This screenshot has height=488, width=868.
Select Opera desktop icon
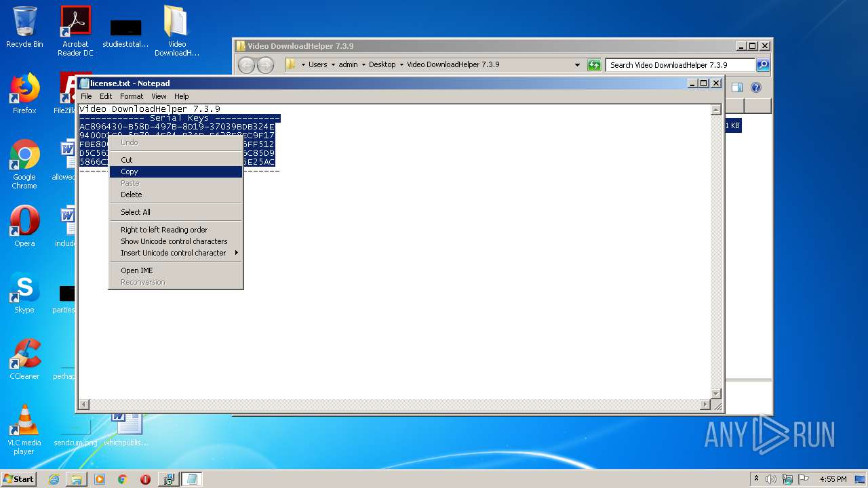click(24, 227)
